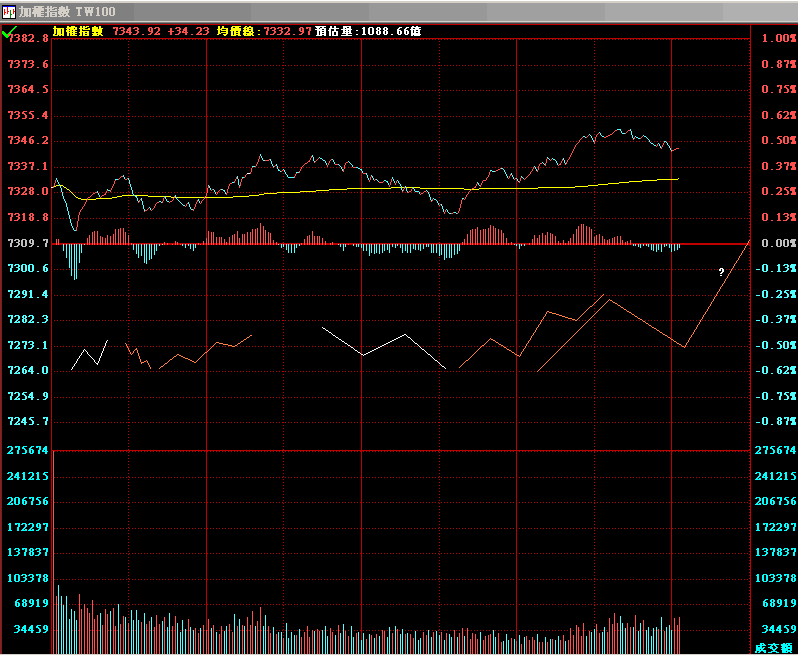Click the application icon in the title bar
The width and height of the screenshot is (798, 656).
pos(9,11)
